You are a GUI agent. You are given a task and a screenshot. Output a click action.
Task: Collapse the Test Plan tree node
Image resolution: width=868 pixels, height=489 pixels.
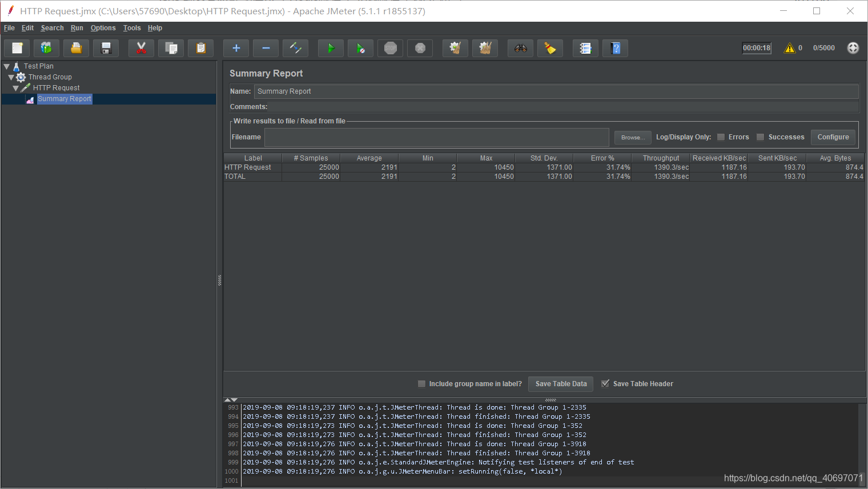point(7,66)
